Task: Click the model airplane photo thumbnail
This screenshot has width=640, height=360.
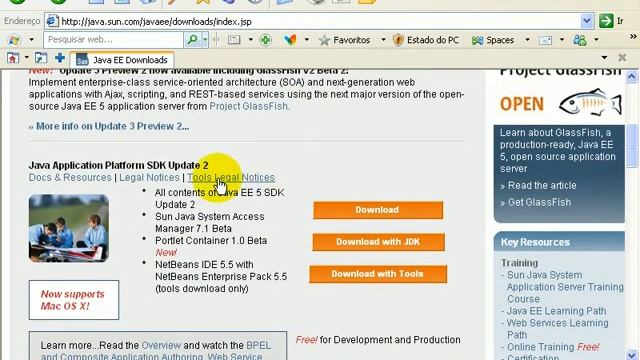Action: pyautogui.click(x=69, y=228)
